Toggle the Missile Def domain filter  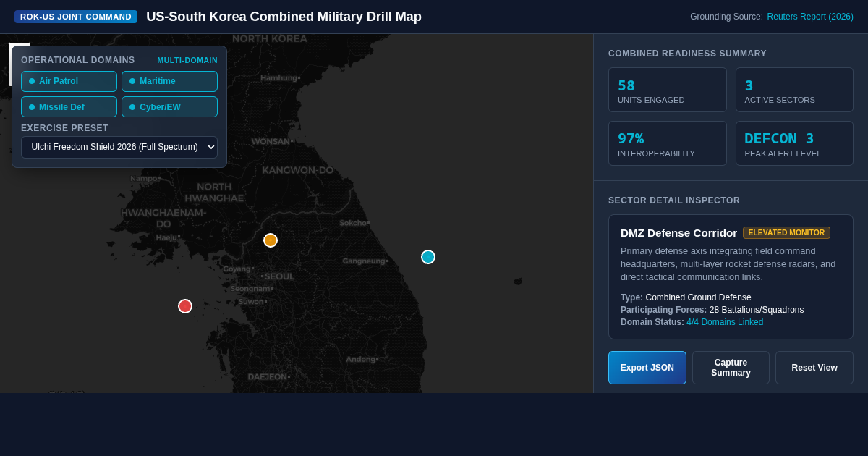point(69,106)
